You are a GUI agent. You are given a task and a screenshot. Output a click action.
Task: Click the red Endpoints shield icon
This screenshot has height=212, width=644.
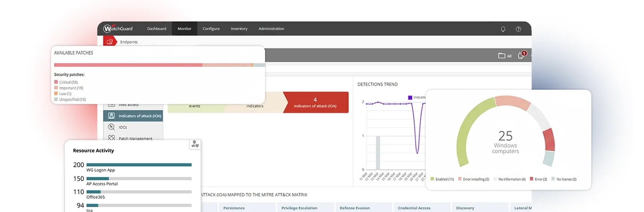point(110,42)
